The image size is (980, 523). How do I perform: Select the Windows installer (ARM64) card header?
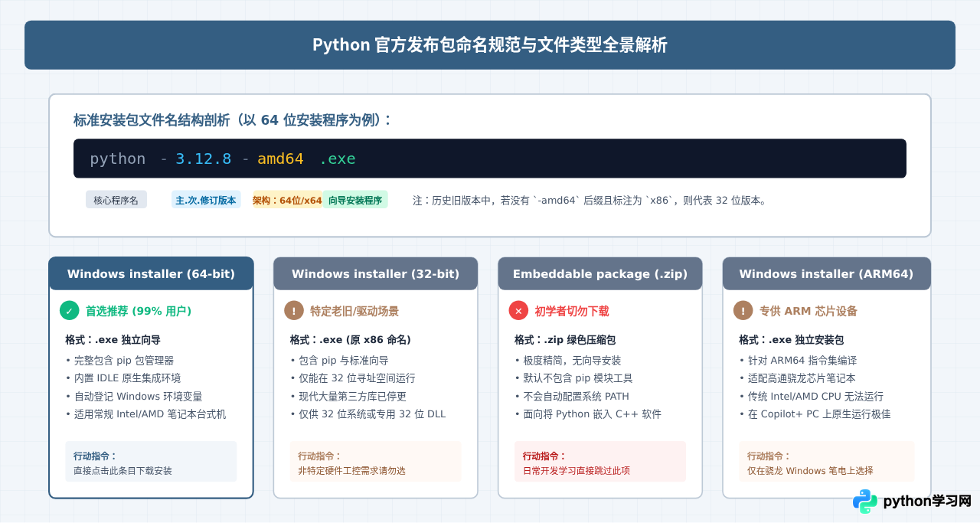(826, 274)
